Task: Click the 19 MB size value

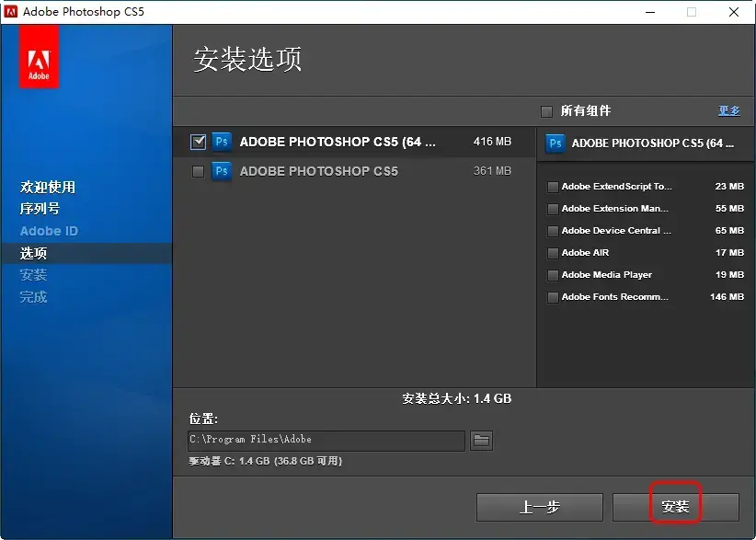Action: 729,275
